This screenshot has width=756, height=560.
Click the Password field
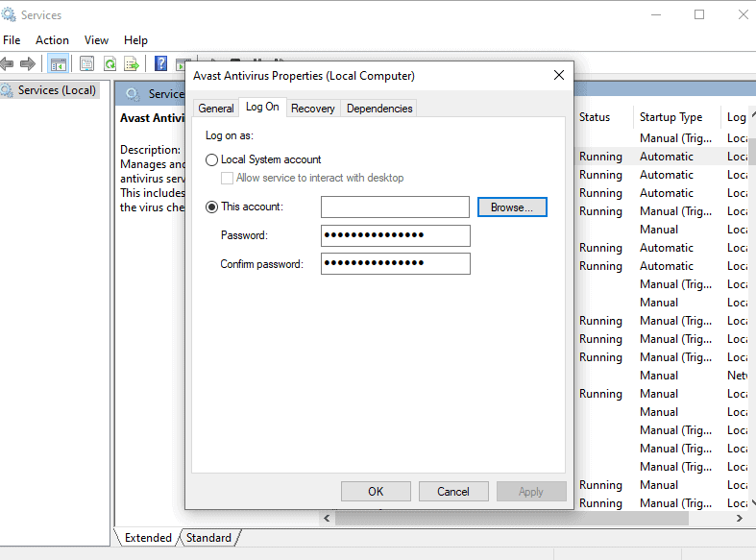pyautogui.click(x=396, y=235)
